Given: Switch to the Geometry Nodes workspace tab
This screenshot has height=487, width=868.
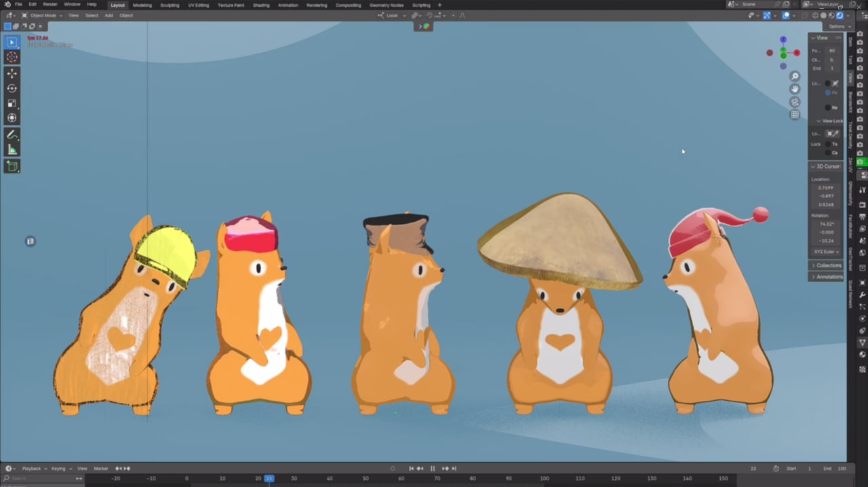Looking at the screenshot, I should click(x=387, y=5).
